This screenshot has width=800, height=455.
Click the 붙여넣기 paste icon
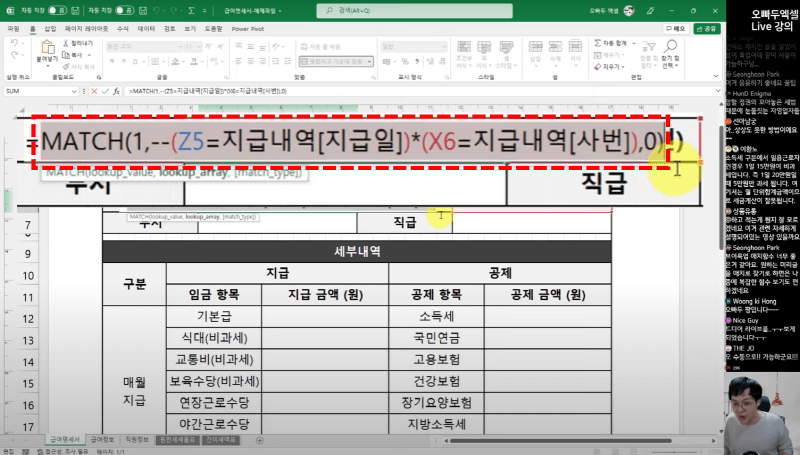coord(47,48)
